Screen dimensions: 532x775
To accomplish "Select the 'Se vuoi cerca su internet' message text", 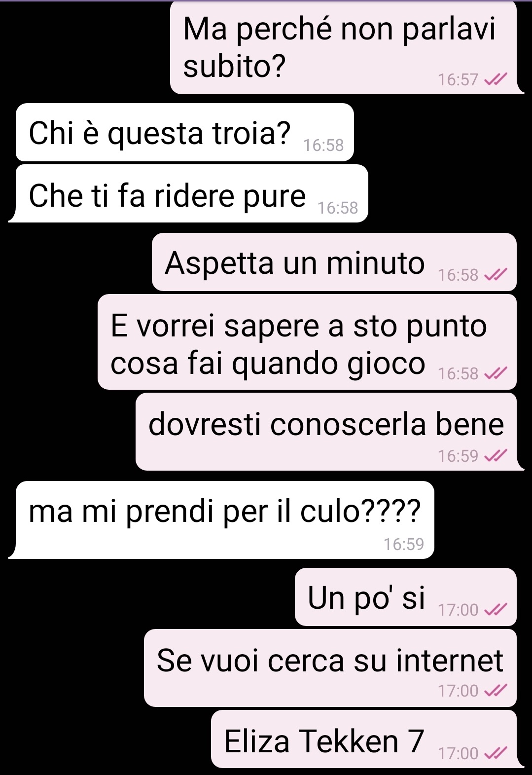I will coord(330,661).
